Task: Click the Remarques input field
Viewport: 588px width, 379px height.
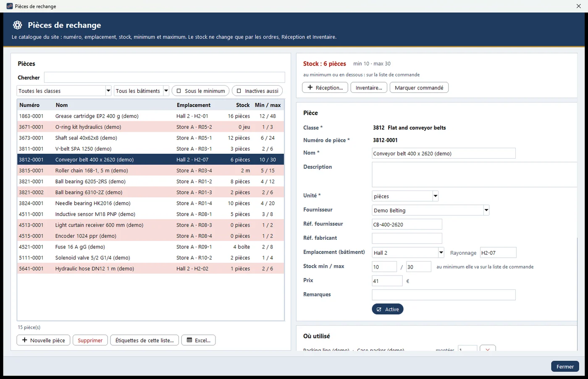Action: [444, 295]
